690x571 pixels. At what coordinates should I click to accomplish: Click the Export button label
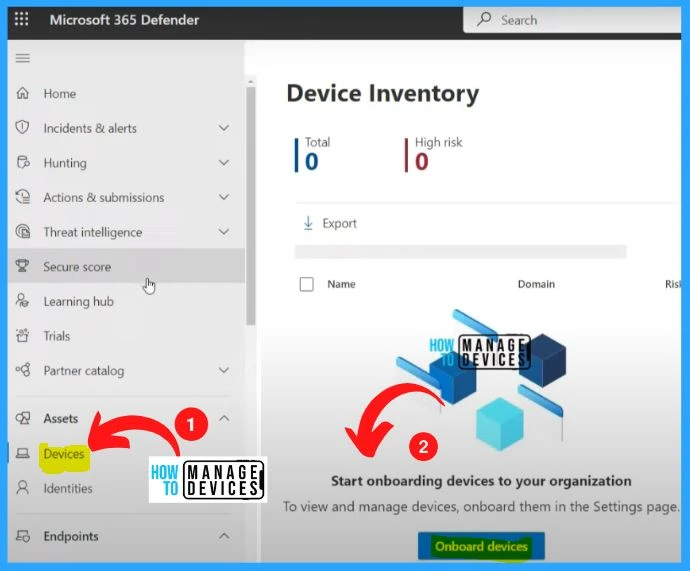(339, 223)
